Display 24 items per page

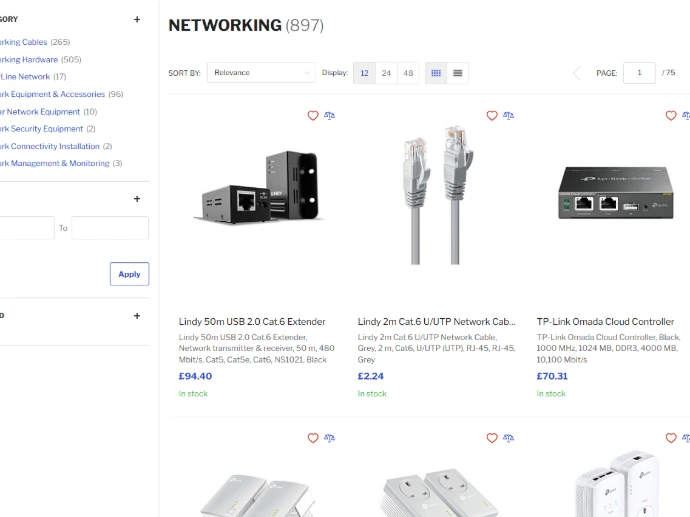point(386,73)
